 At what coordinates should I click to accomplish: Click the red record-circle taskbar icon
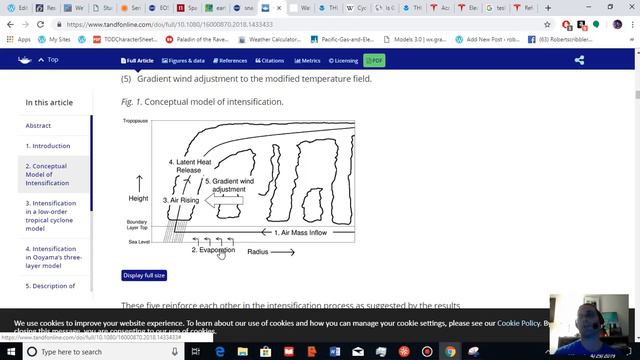427,351
